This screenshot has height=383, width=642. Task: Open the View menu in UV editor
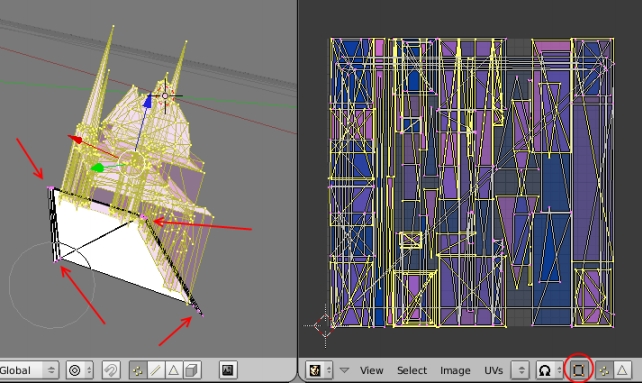pyautogui.click(x=371, y=370)
